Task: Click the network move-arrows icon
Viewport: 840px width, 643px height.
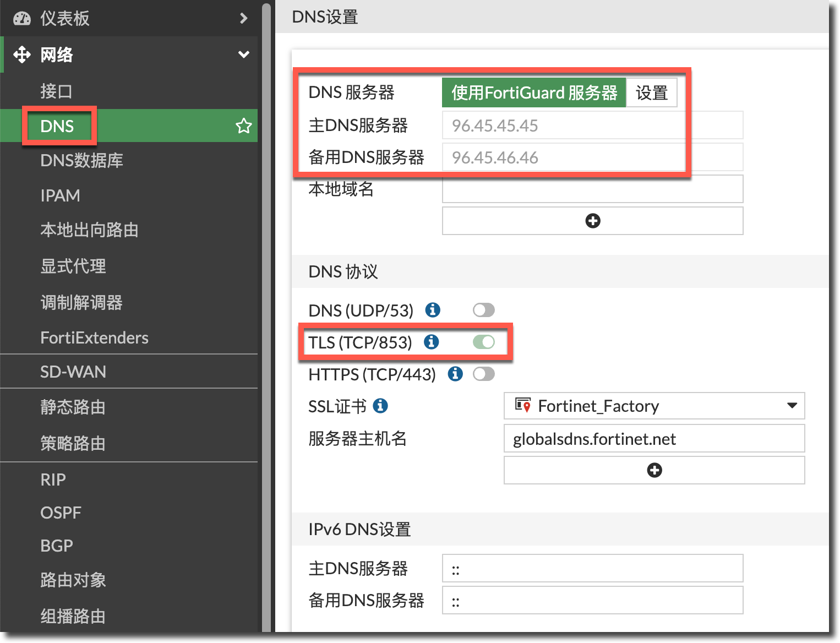Action: pyautogui.click(x=22, y=55)
